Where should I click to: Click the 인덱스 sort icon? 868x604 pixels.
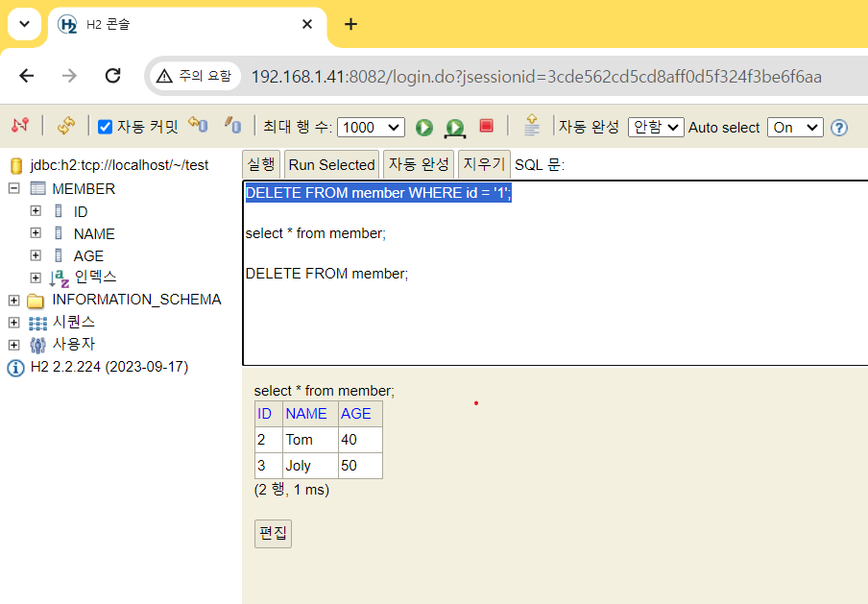pos(59,278)
